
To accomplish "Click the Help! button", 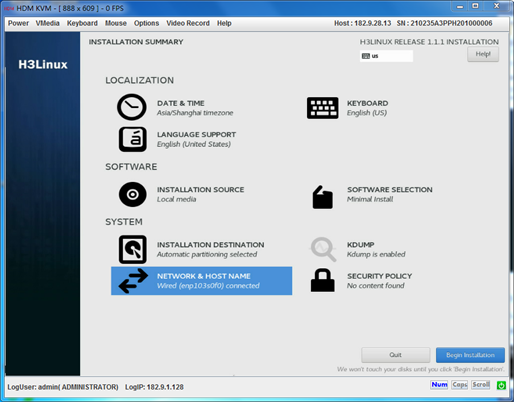I will pyautogui.click(x=483, y=54).
